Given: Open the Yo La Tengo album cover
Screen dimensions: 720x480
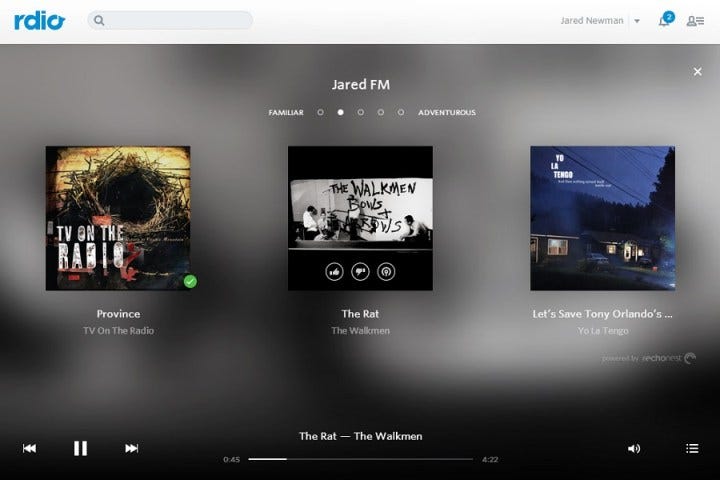Looking at the screenshot, I should [602, 218].
